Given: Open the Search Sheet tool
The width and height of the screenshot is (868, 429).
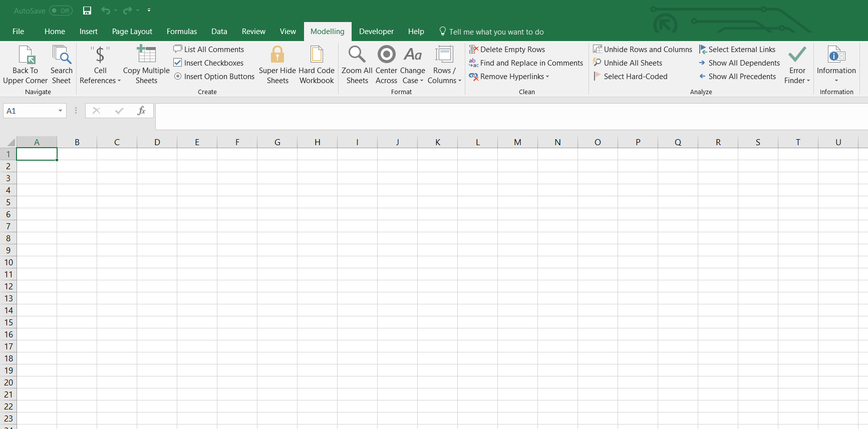Looking at the screenshot, I should (x=62, y=65).
